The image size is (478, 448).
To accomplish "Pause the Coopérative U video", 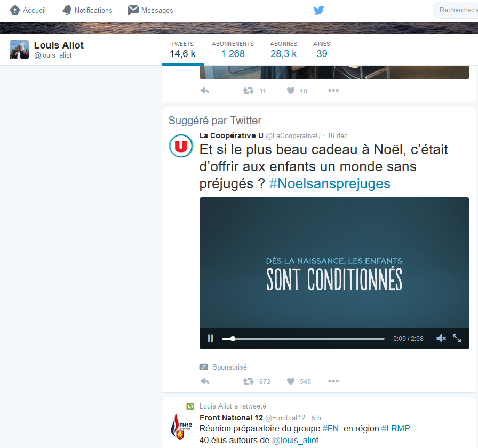I will click(x=210, y=338).
